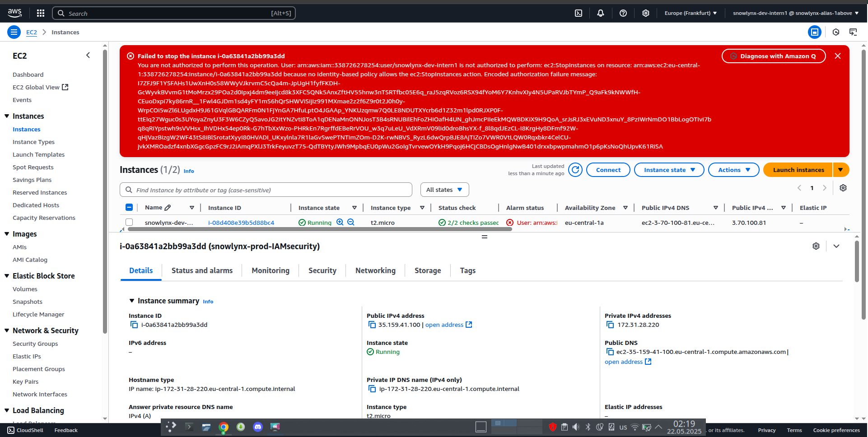Switch to the Networking tab
This screenshot has height=437, width=868.
point(375,270)
